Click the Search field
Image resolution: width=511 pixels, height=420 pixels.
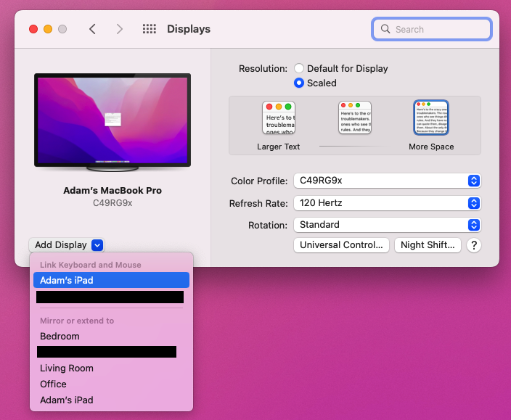pos(431,29)
